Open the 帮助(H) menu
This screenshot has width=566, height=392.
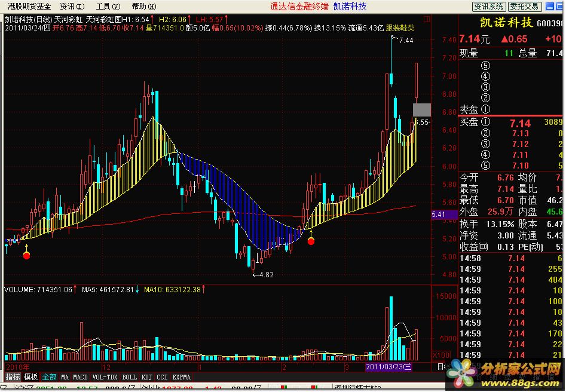click(144, 7)
